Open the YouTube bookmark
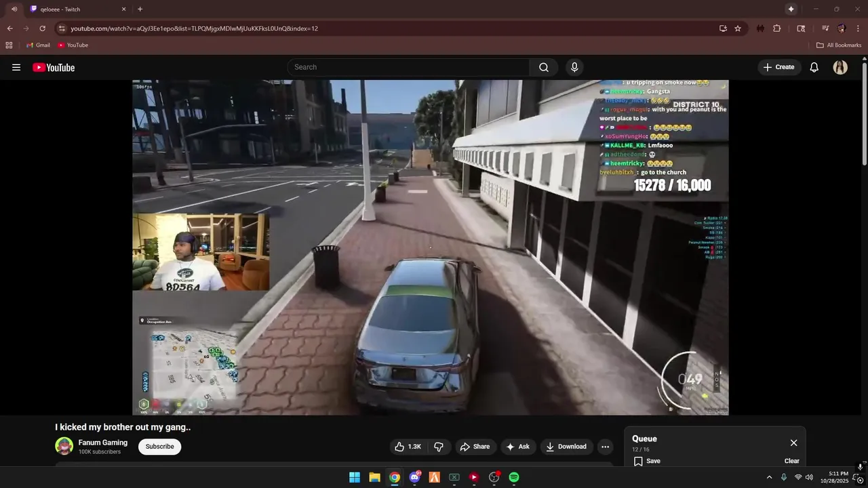This screenshot has height=488, width=868. click(x=73, y=45)
